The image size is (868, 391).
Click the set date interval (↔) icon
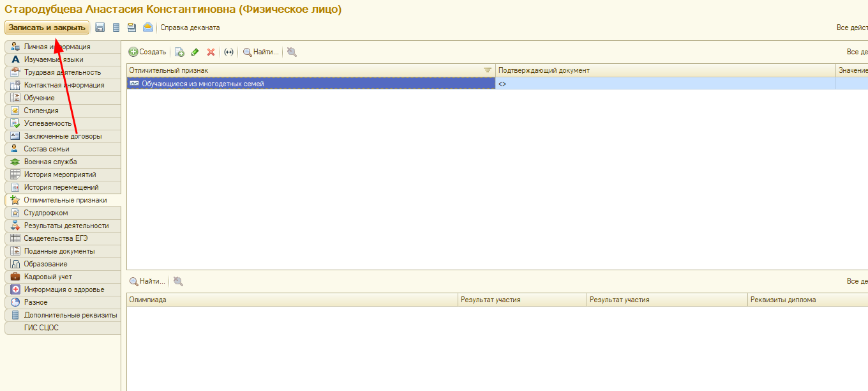tap(228, 52)
